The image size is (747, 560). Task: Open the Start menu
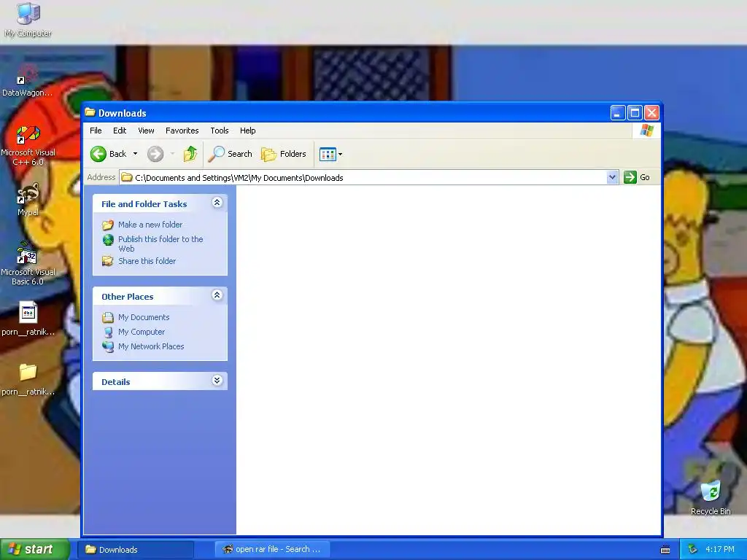(35, 549)
